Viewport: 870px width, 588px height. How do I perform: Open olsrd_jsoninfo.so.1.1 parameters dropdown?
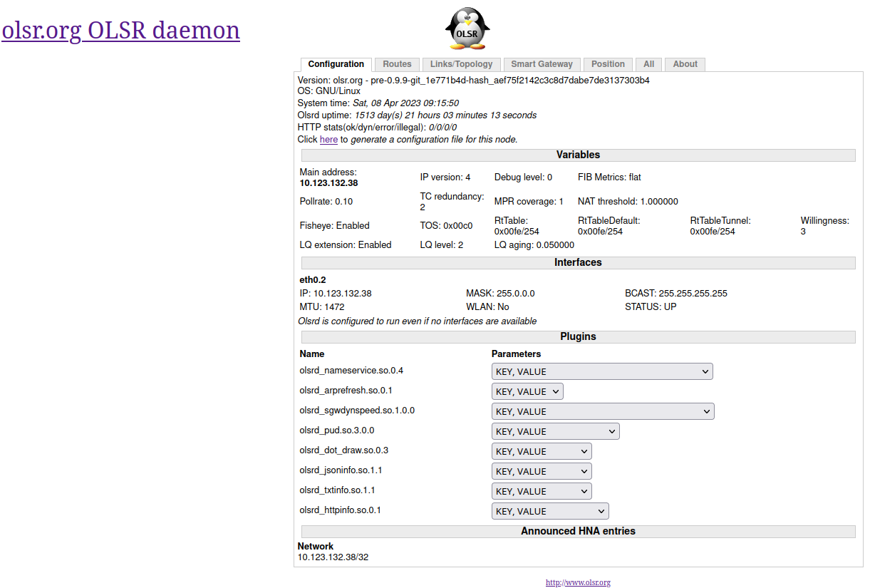541,471
